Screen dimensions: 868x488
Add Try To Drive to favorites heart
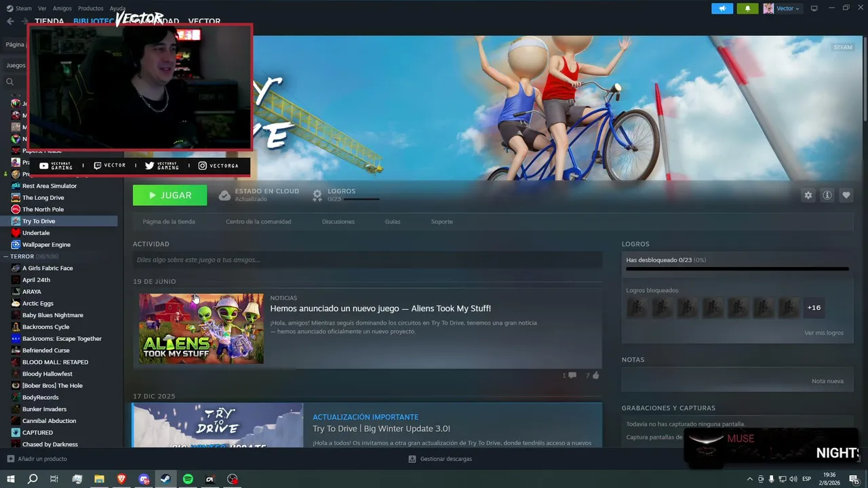point(846,195)
